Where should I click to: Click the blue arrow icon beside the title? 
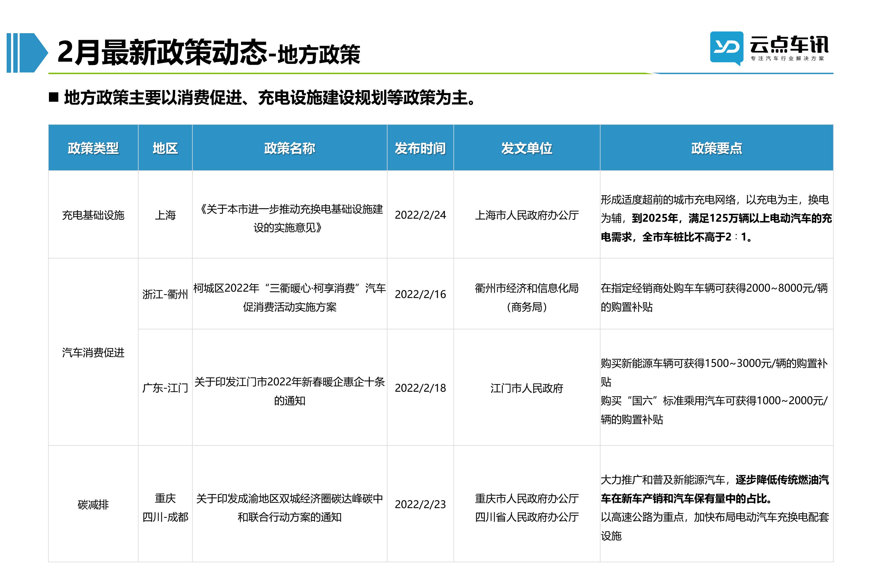(27, 53)
